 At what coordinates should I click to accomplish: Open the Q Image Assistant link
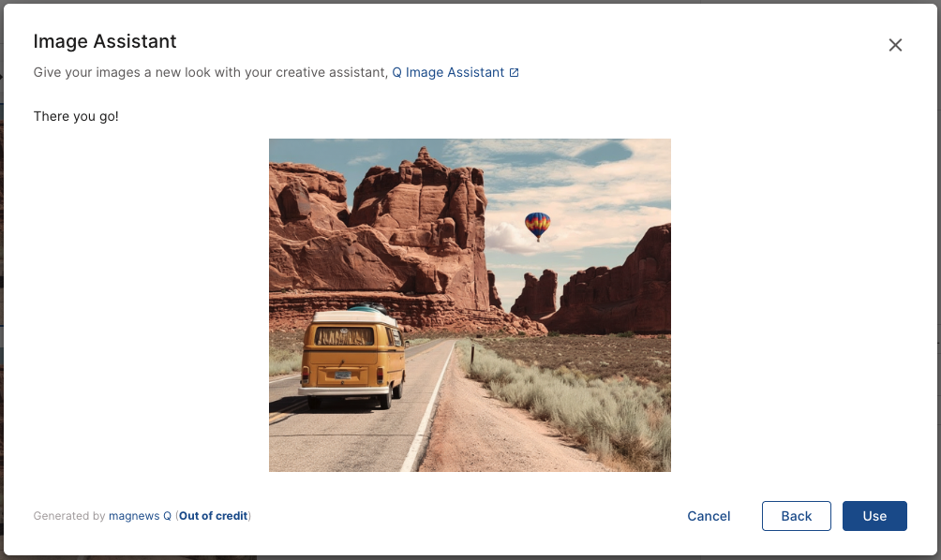pyautogui.click(x=448, y=72)
